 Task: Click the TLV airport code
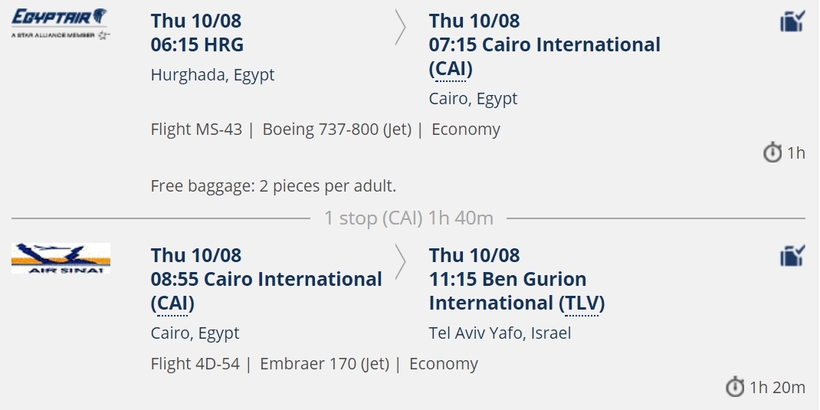pos(582,303)
